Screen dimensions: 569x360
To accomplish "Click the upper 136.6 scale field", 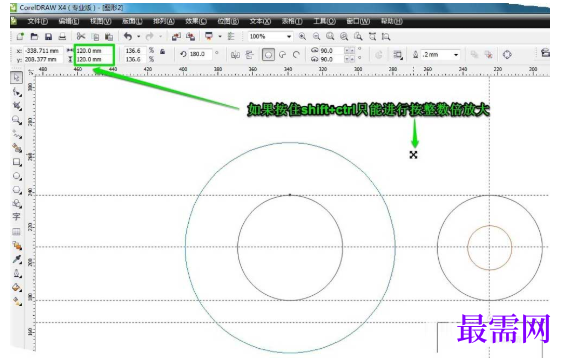I will click(135, 51).
